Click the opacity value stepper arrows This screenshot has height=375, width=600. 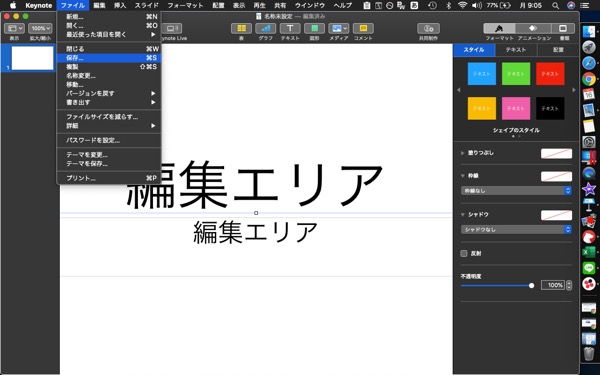(x=569, y=285)
